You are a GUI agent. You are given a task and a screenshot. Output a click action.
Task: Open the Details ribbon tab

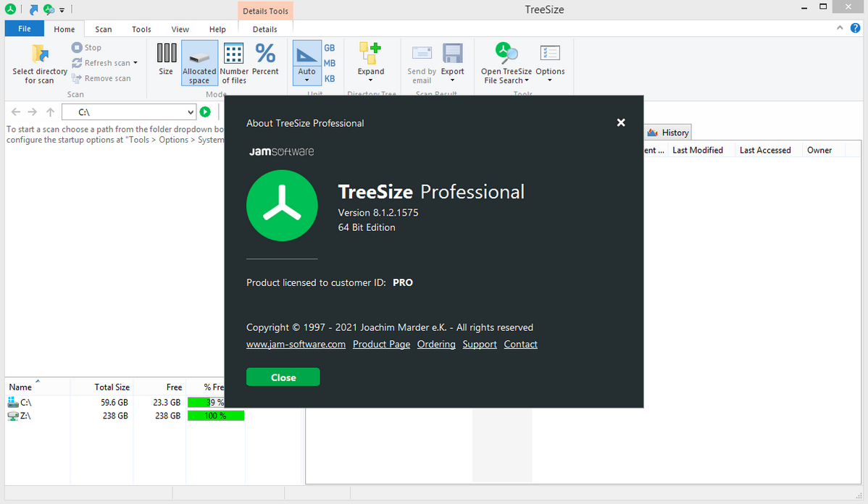tap(265, 29)
